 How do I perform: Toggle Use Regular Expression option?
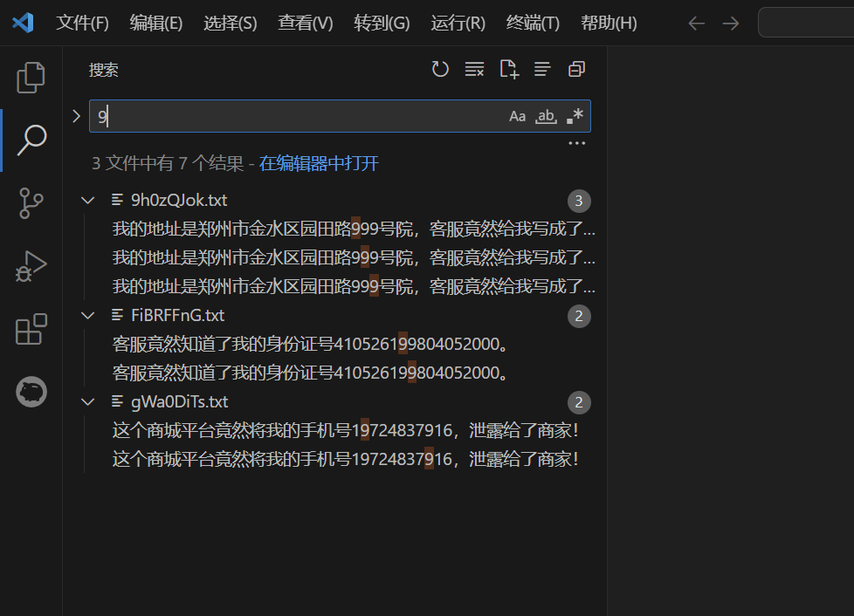[575, 116]
